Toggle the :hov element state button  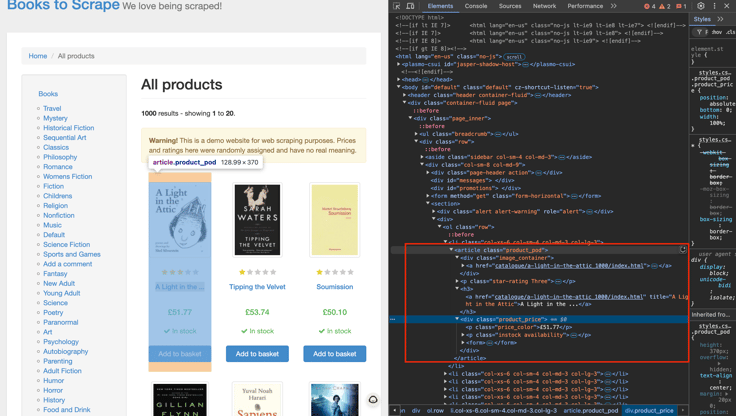pos(716,32)
